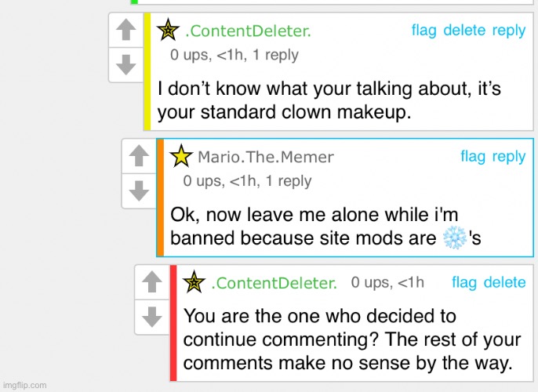
Task: Flag Mario.The.Memer's comment
Action: coord(473,156)
